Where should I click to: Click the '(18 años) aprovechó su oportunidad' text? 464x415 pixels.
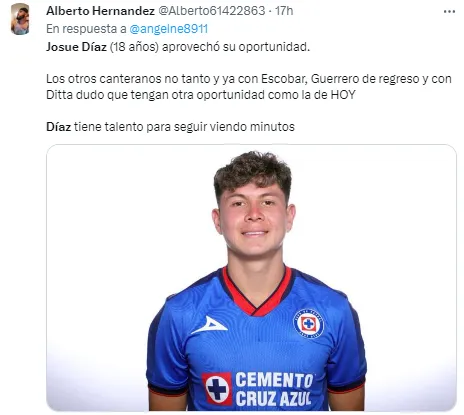210,47
